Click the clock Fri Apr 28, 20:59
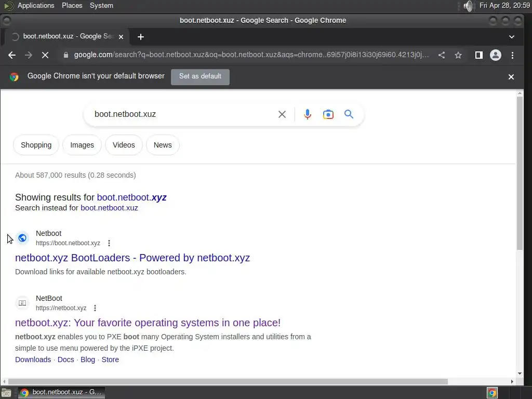532x399 pixels. [x=504, y=6]
